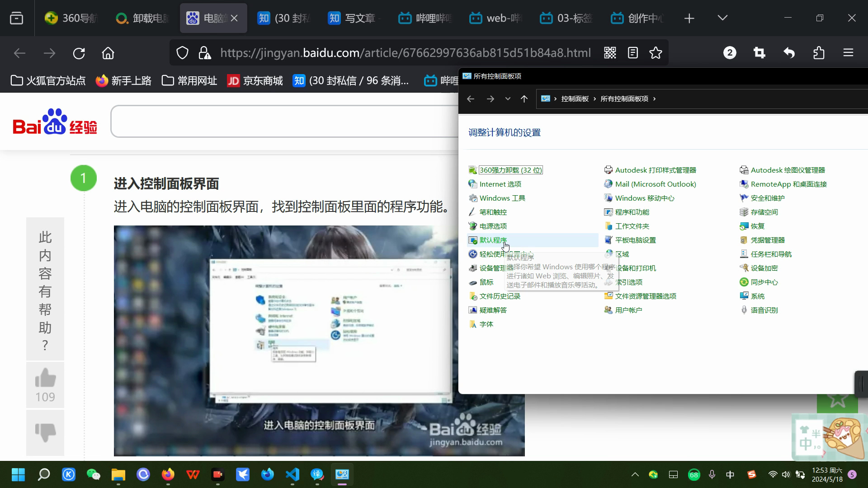Screen dimensions: 868x488
Task: Open reader view in the address bar
Action: (x=632, y=53)
